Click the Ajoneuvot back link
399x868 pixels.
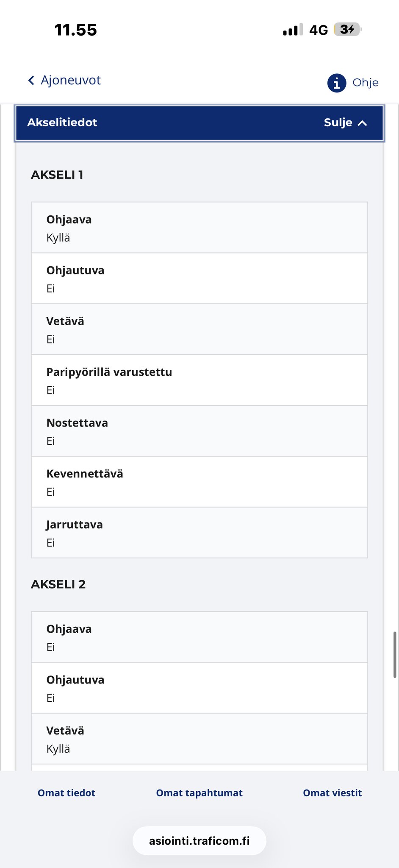71,80
